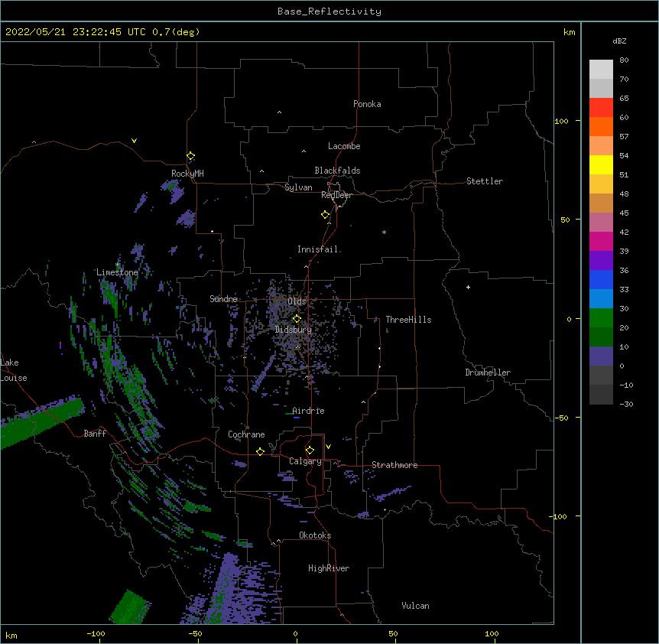The image size is (659, 644).
Task: Click the orange 60-57 dBZ legend swatch
Action: tap(601, 126)
